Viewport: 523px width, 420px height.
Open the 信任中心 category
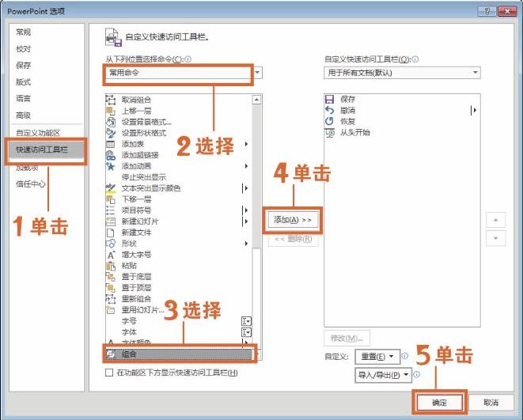[x=30, y=184]
